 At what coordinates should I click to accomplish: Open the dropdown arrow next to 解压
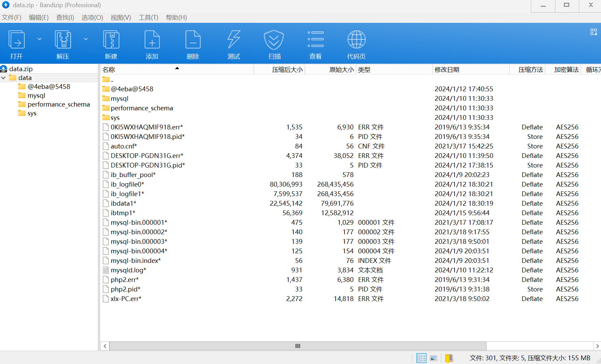point(86,39)
